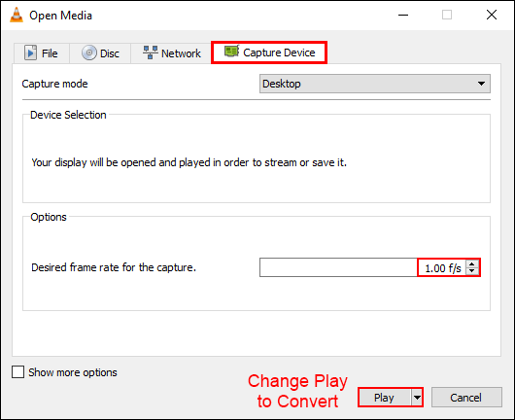Click the 'Your display will be opened' message
515x420 pixels.
189,162
